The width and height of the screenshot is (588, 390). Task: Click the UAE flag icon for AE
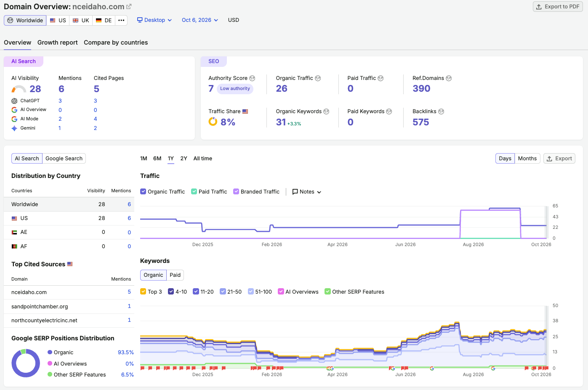point(14,232)
